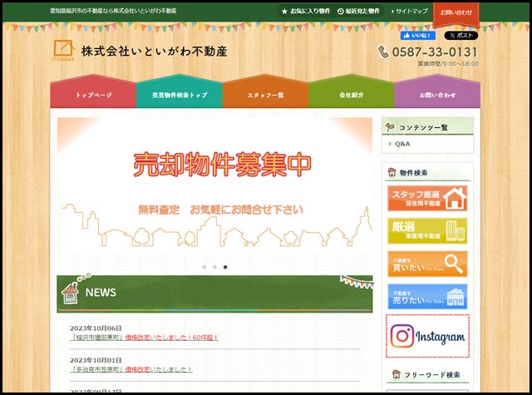Select the 会社紹介 navigation tab
The width and height of the screenshot is (532, 395).
tap(352, 92)
